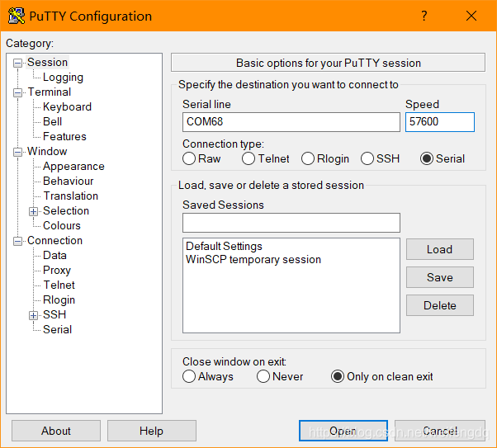Open the Appearance category

click(73, 167)
